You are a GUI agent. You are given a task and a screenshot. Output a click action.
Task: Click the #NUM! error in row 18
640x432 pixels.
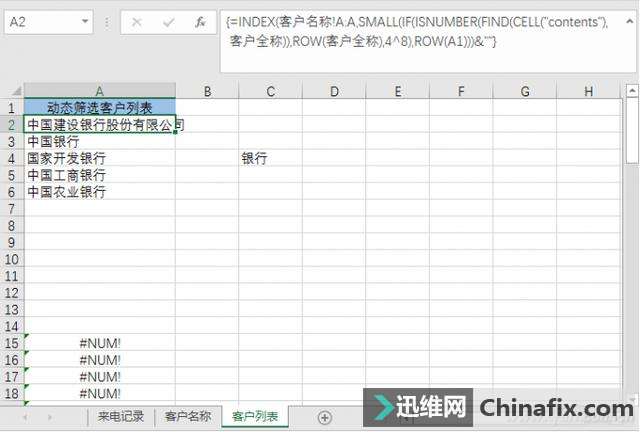(x=100, y=393)
